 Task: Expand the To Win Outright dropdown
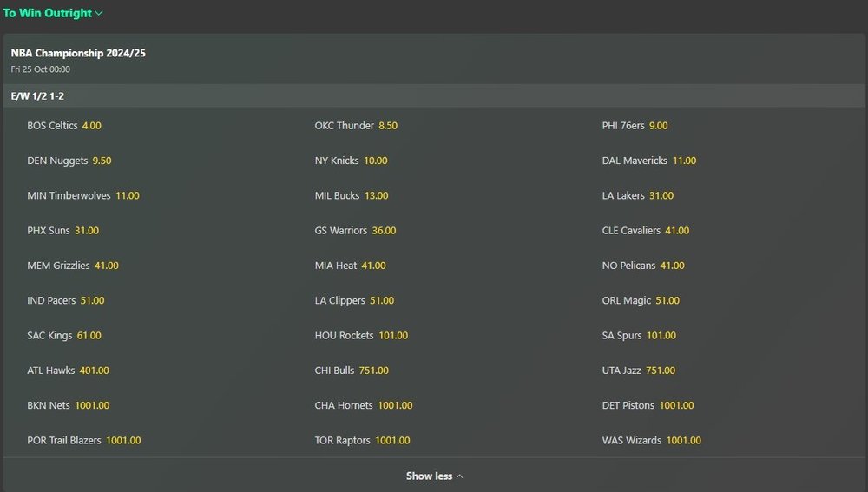(53, 13)
